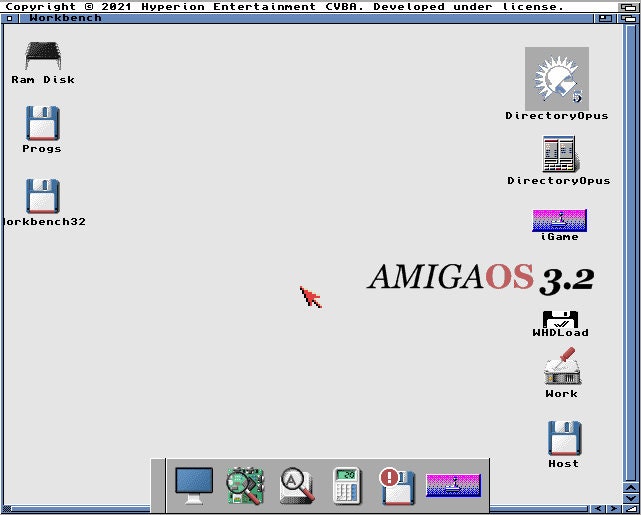
Task: Click the Workbench window close gadget
Action: tap(9, 18)
